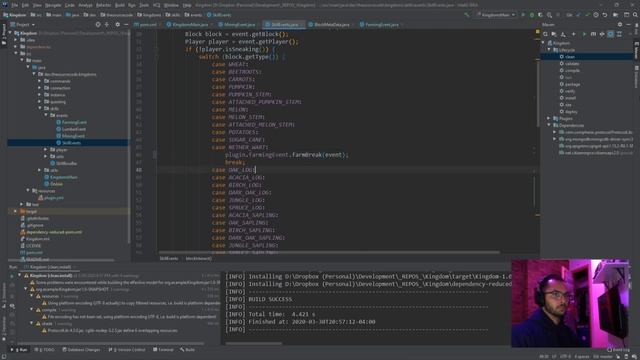Open the Project view dropdown
The height and width of the screenshot is (360, 640).
pyautogui.click(x=24, y=24)
